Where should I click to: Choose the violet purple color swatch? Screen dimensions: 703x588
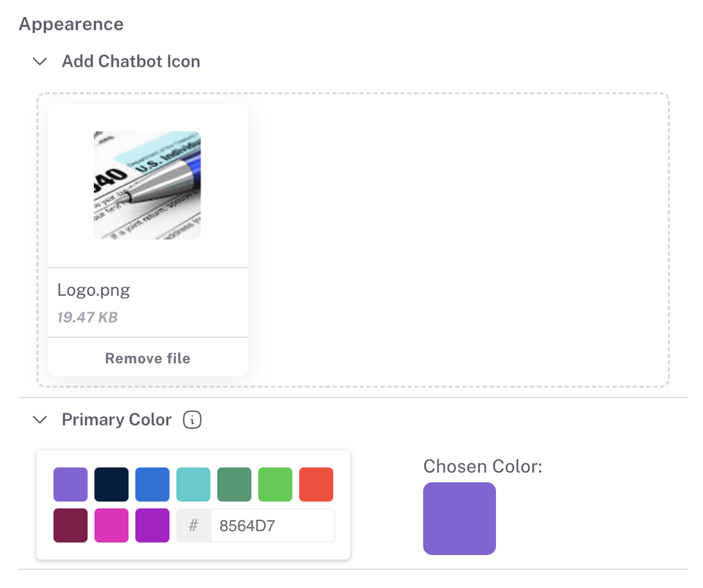click(152, 525)
